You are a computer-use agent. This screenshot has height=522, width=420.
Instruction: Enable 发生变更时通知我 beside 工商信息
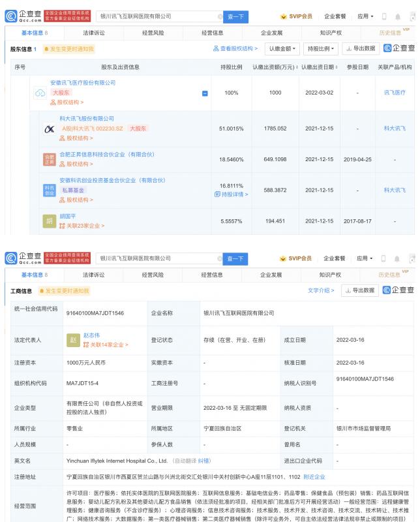click(65, 291)
